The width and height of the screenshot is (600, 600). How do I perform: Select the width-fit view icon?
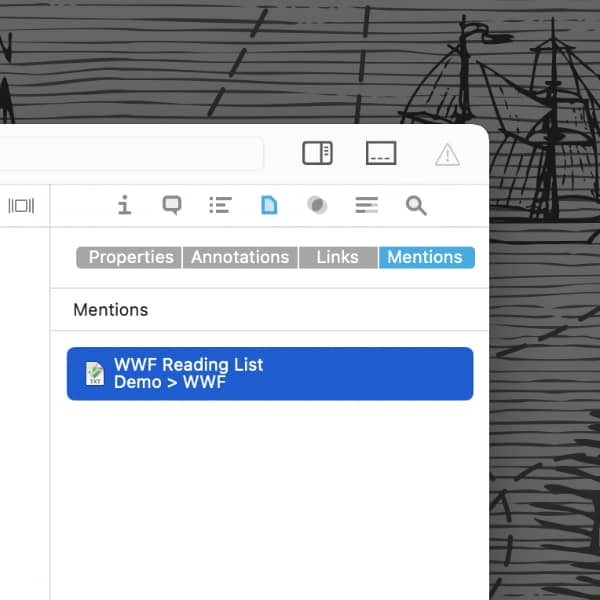[21, 205]
